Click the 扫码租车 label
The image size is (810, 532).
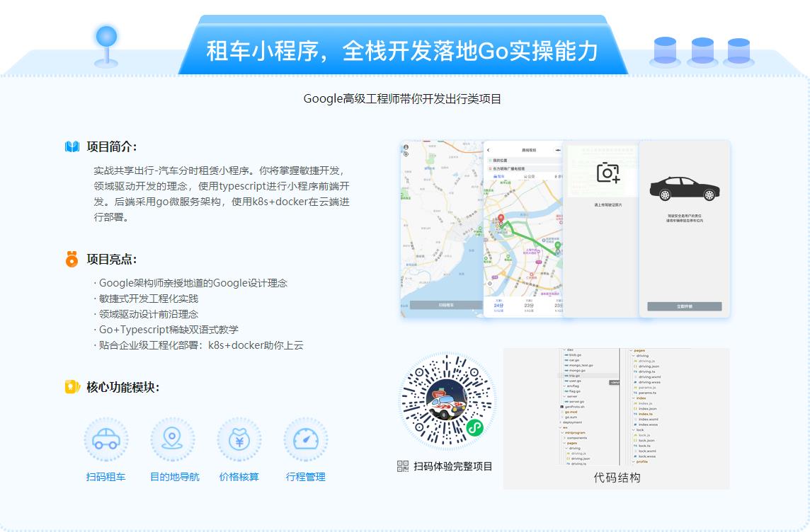point(106,477)
